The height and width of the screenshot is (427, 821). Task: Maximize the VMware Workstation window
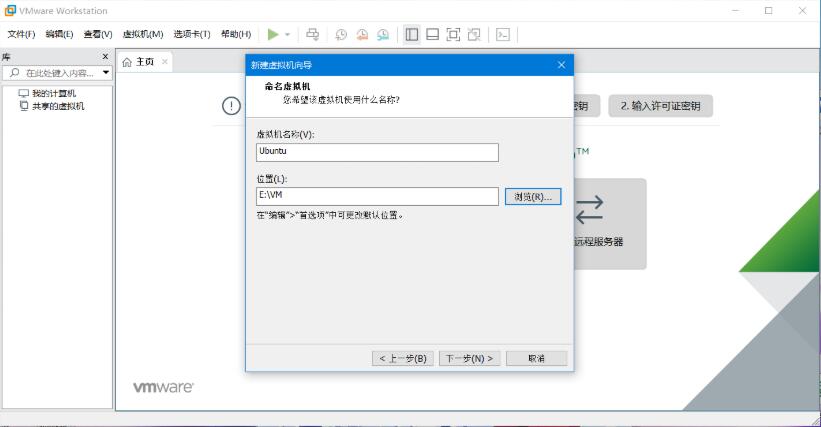pyautogui.click(x=769, y=10)
